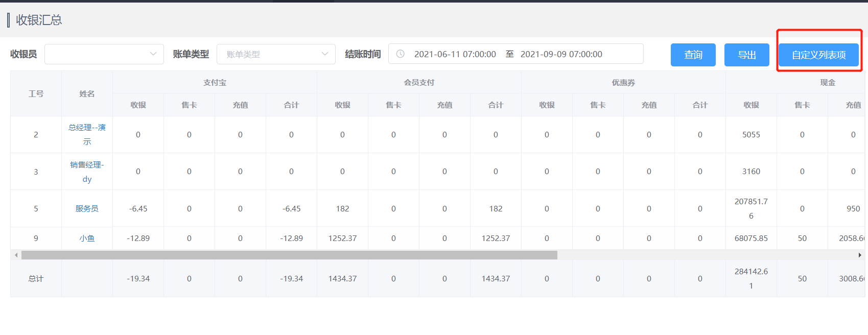Click the 姓名 column header
868x335 pixels.
[x=87, y=93]
